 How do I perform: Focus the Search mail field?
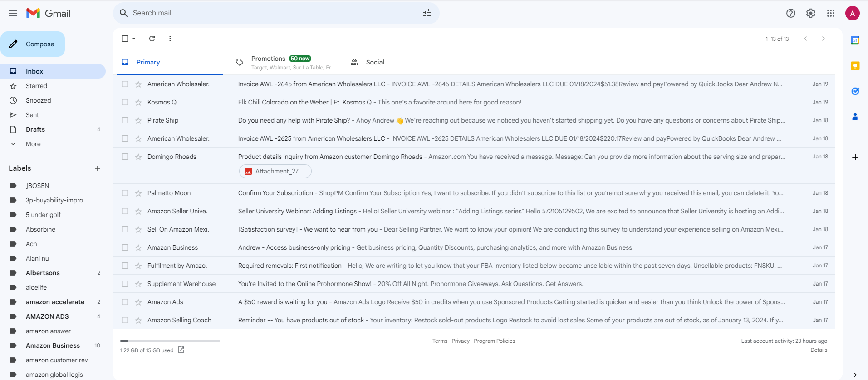(276, 13)
